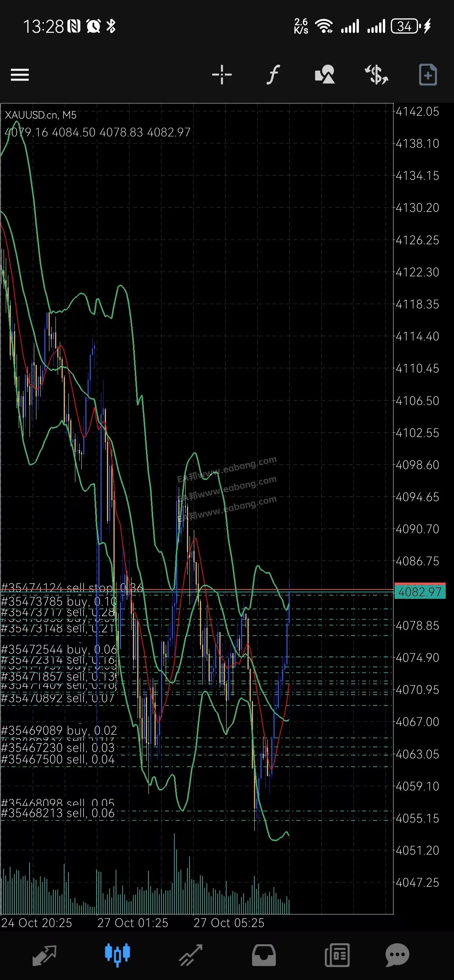Screen dimensions: 454x980
Task: Tap order #35468213 sell, 0.06 label
Action: 57,813
